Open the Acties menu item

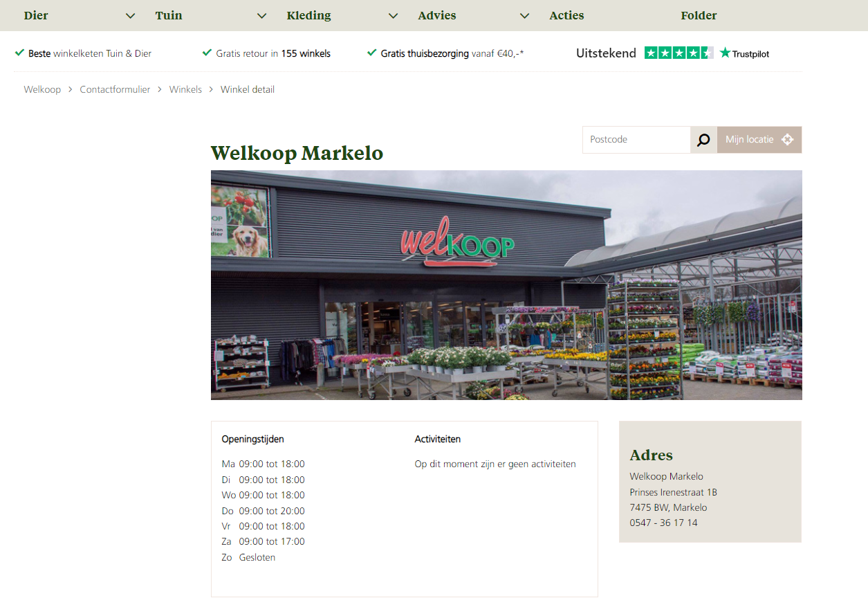(x=566, y=15)
